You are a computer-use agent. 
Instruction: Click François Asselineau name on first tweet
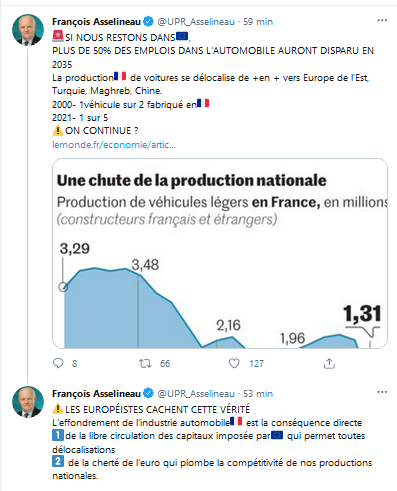(x=96, y=22)
